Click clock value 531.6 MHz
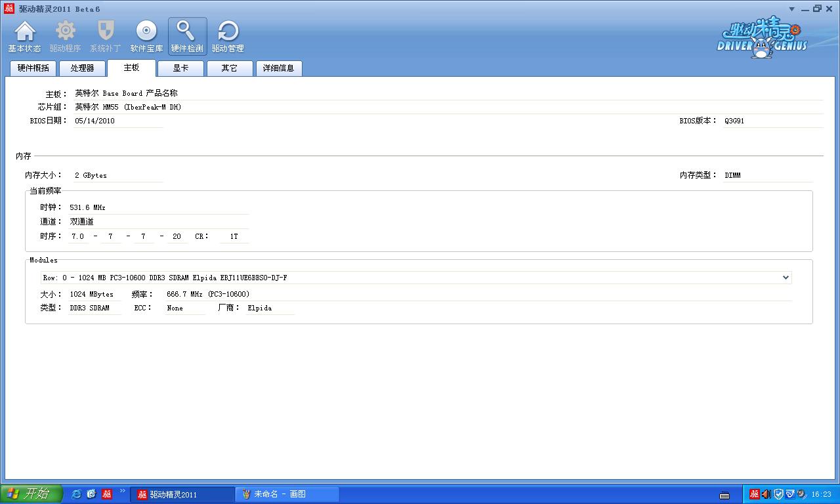The image size is (840, 504). [x=87, y=207]
